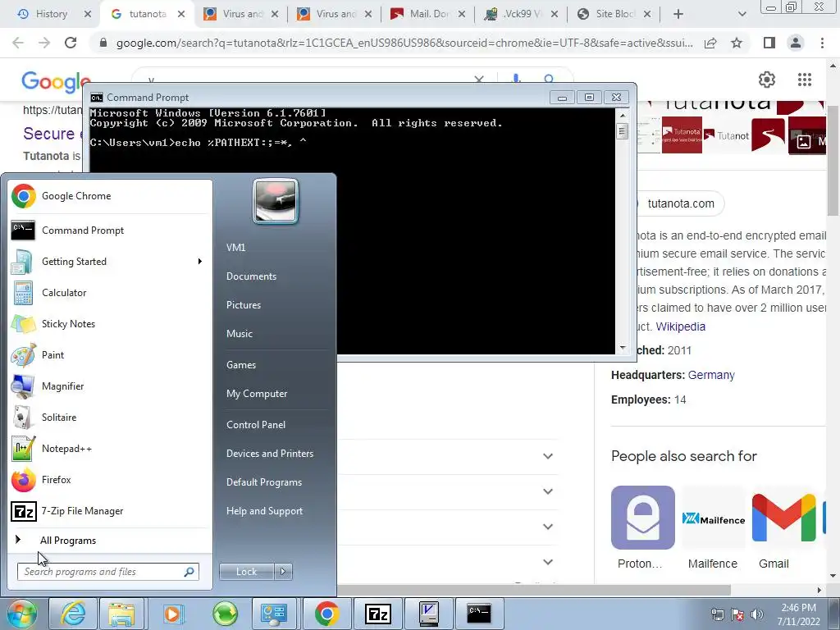The width and height of the screenshot is (840, 630).
Task: Open Control Panel from Start menu
Action: pos(256,425)
